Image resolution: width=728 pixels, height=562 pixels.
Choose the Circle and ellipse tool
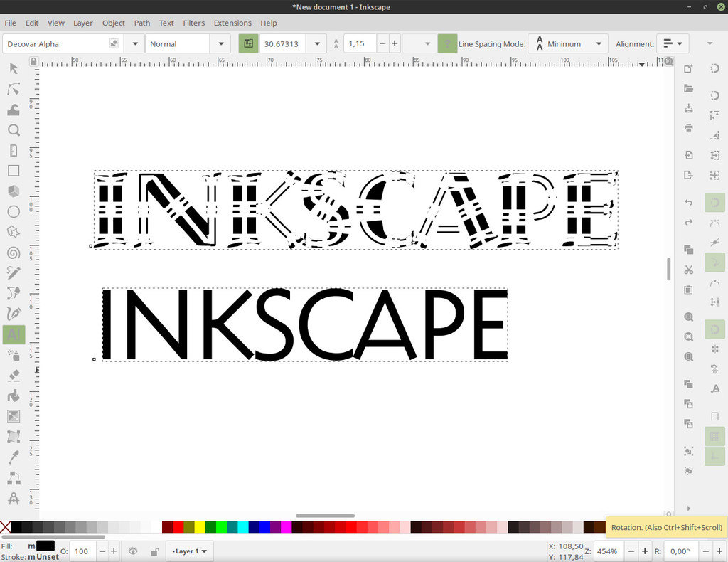[x=14, y=211]
